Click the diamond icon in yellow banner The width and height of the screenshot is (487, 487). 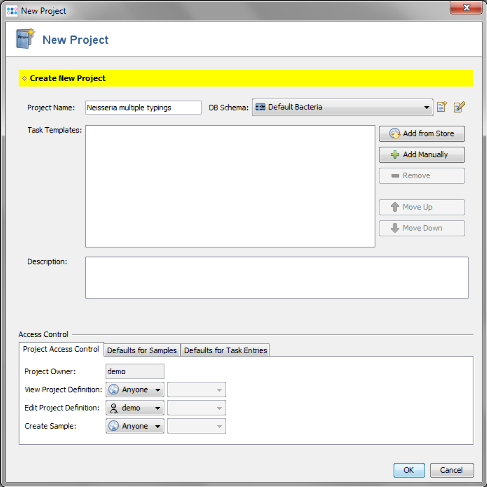[24, 78]
